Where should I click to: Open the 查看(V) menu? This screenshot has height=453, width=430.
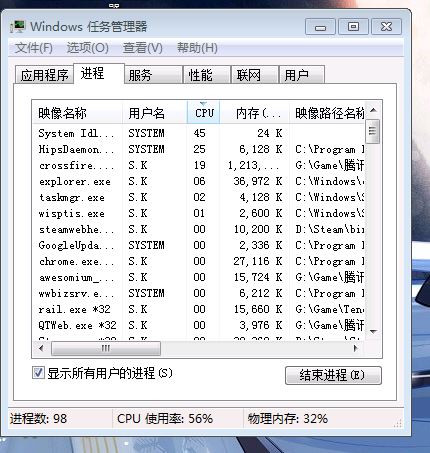point(143,48)
